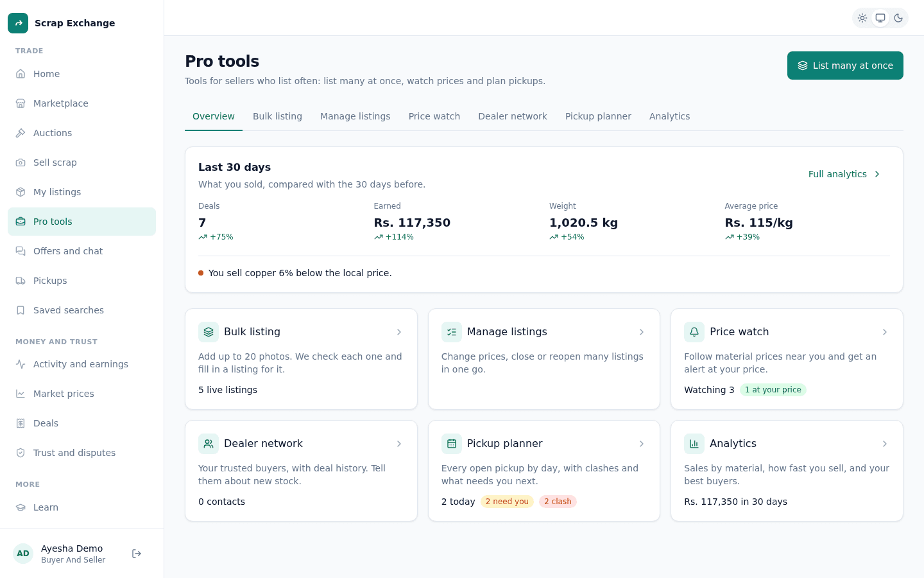
Task: Click the Market prices chart icon
Action: pos(21,394)
